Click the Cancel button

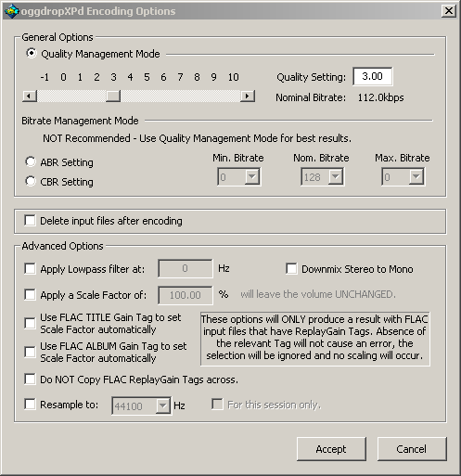412,449
